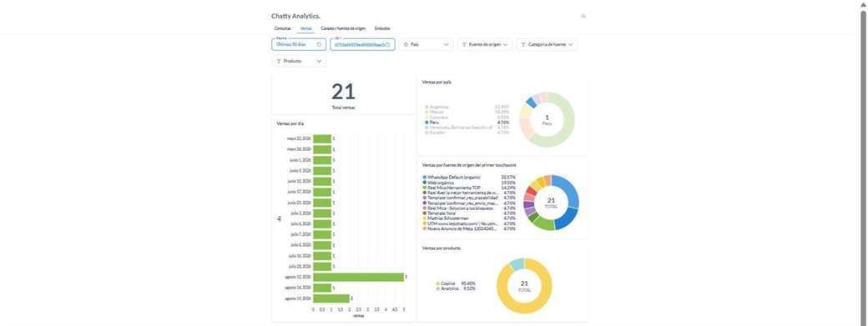Click the Ventas por país card title
The height and width of the screenshot is (326, 868).
437,82
